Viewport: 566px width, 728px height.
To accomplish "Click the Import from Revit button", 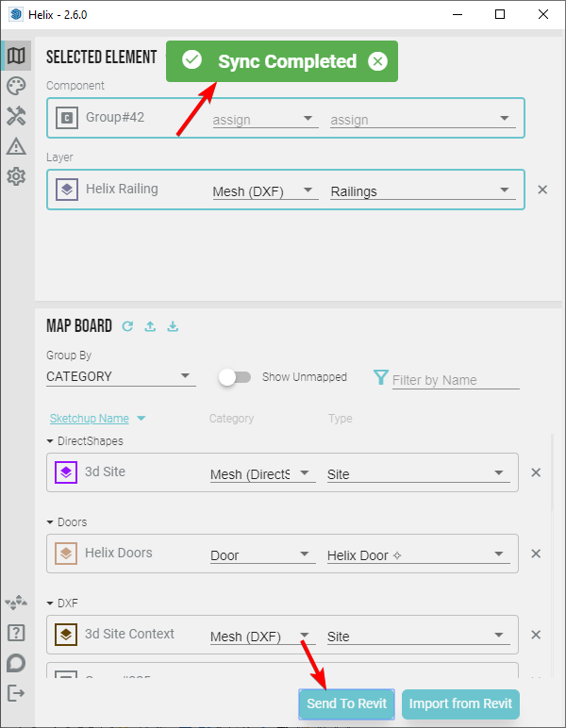I will click(460, 703).
